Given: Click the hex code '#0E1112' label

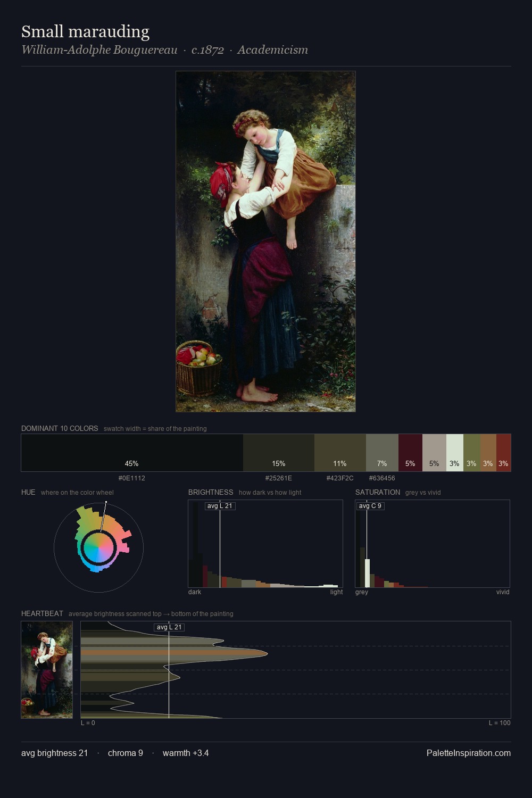Looking at the screenshot, I should (131, 478).
